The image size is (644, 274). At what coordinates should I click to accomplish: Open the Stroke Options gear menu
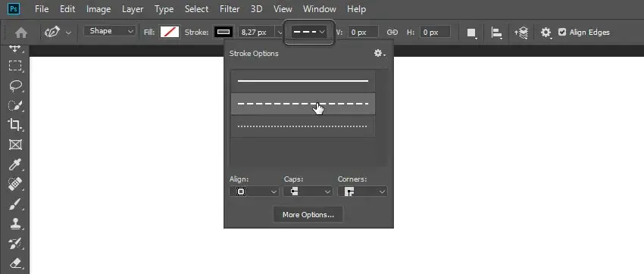click(380, 53)
